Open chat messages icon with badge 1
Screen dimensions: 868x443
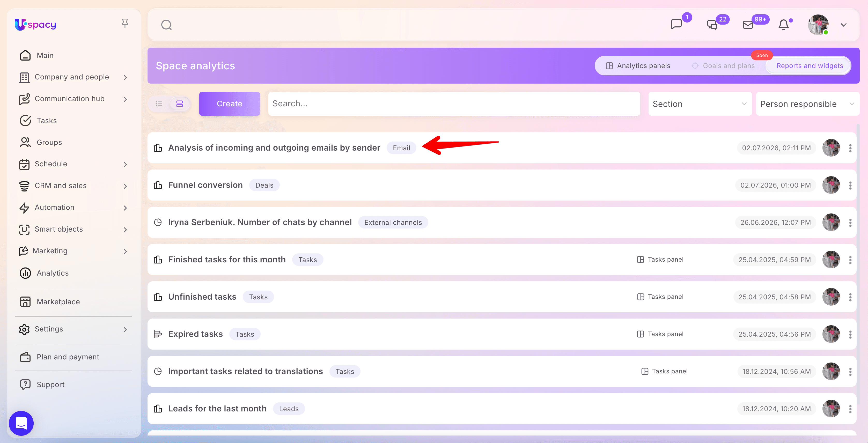tap(676, 24)
